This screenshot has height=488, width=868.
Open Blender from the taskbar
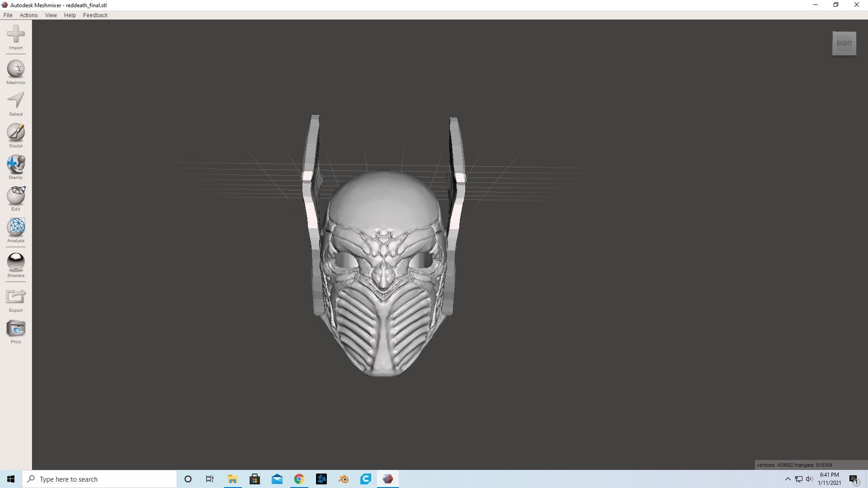click(x=344, y=479)
